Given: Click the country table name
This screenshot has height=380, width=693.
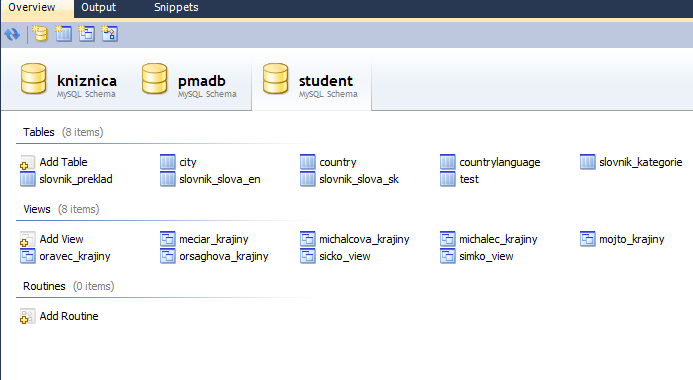Looking at the screenshot, I should click(338, 162).
